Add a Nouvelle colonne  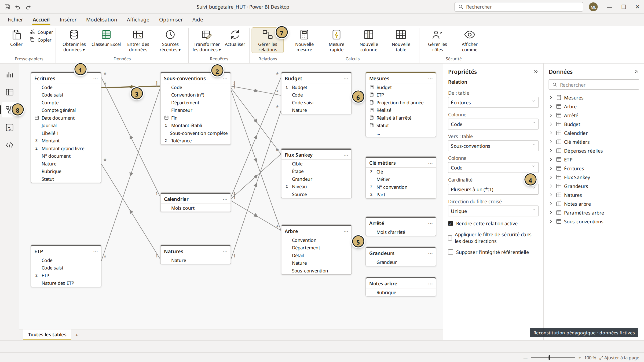369,41
